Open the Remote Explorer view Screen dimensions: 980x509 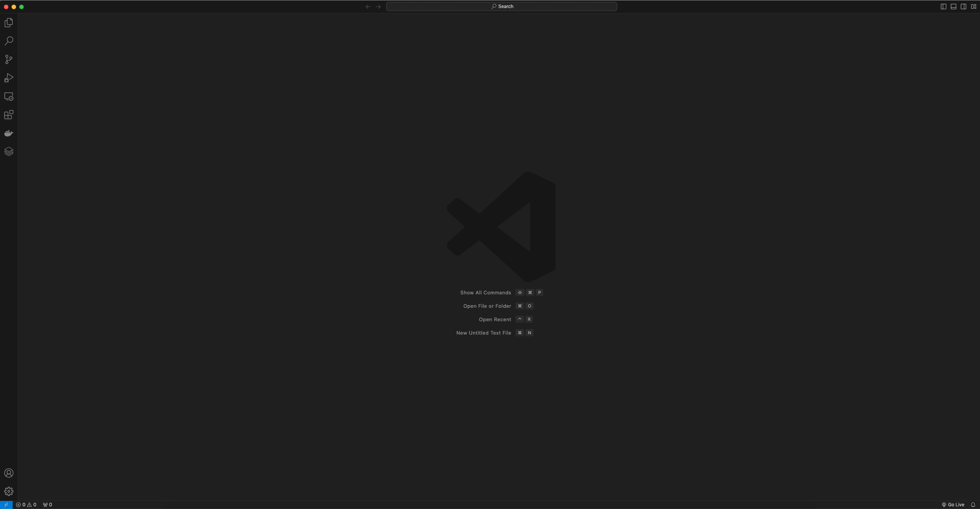pyautogui.click(x=9, y=97)
